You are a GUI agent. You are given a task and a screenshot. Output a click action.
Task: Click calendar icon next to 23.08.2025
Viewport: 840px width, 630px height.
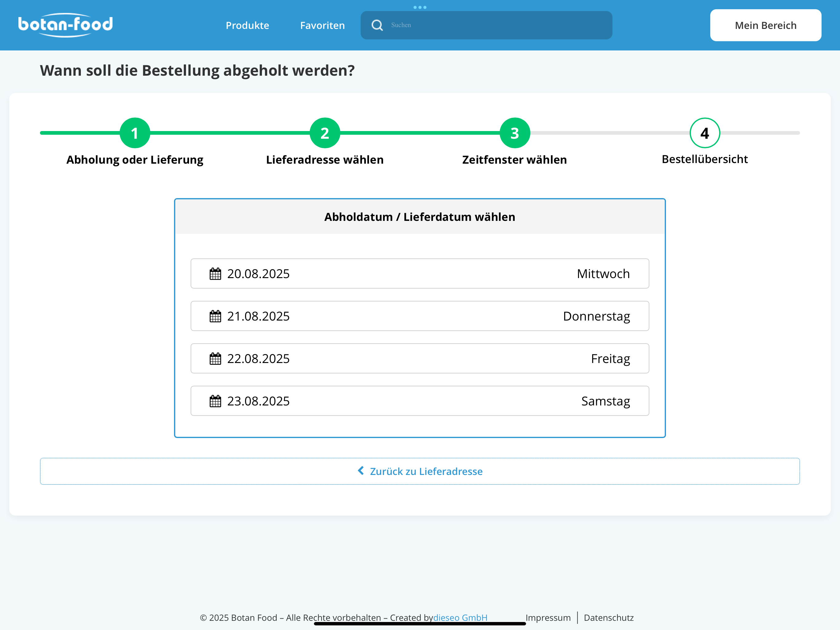(215, 401)
